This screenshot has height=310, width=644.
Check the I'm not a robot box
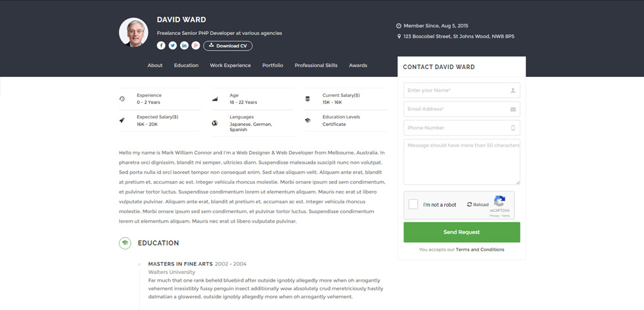pos(413,204)
